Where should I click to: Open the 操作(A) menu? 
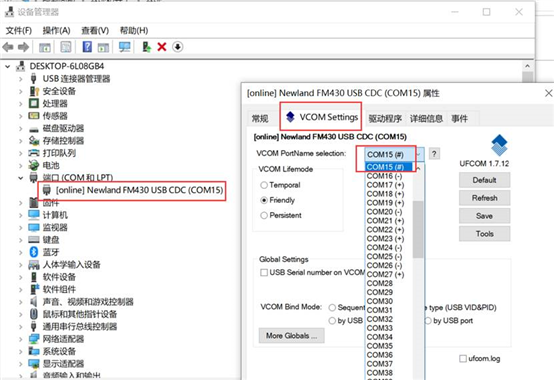click(57, 31)
